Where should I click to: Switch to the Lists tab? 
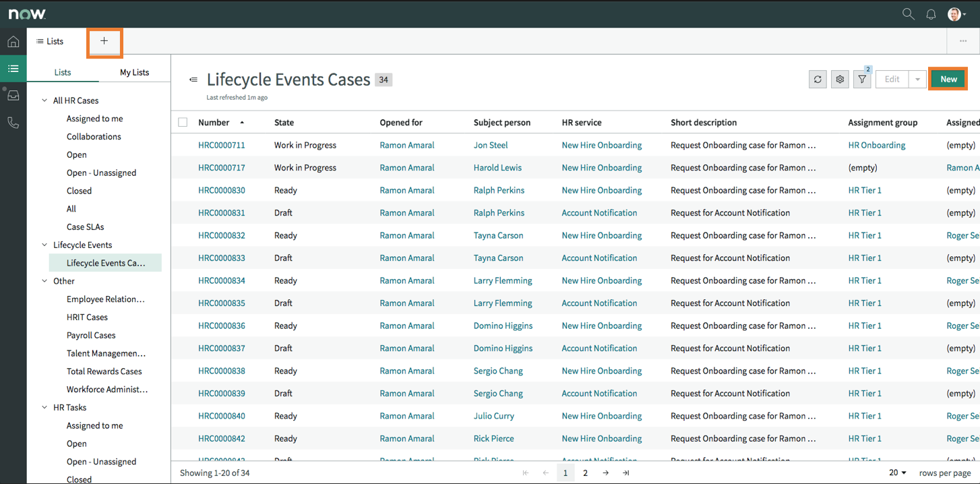click(63, 72)
